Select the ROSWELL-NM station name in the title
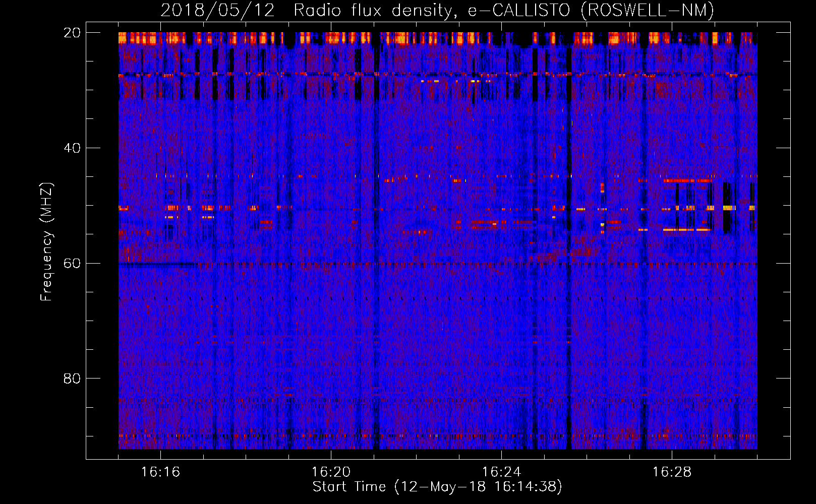 648,11
